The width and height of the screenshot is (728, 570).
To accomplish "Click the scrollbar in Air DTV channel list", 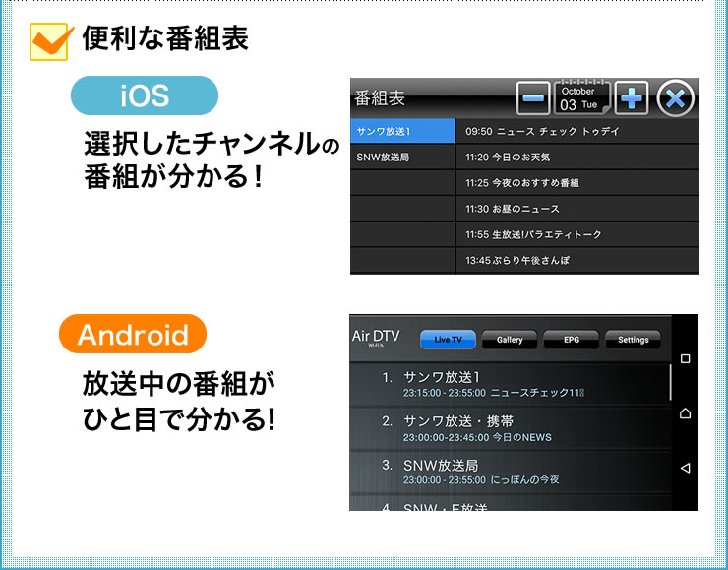I will [x=670, y=382].
